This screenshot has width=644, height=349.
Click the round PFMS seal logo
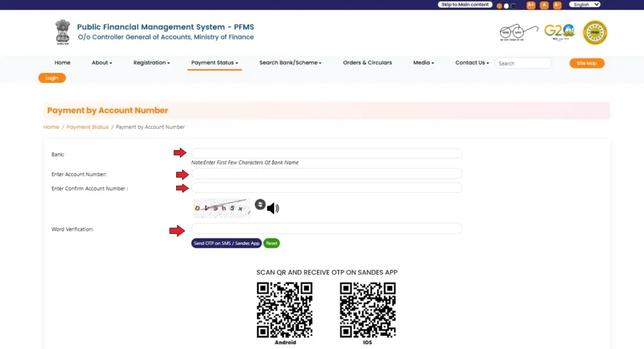595,33
